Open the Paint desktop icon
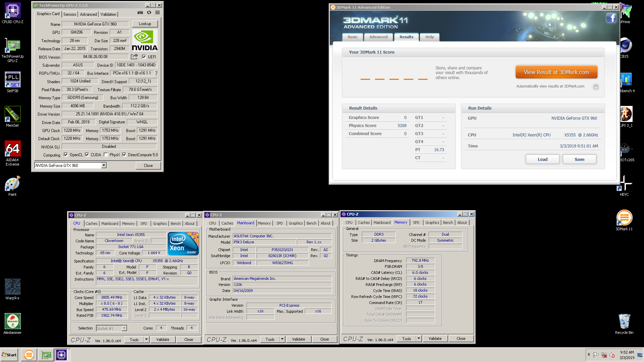Image resolution: width=644 pixels, height=362 pixels. pos(12,186)
